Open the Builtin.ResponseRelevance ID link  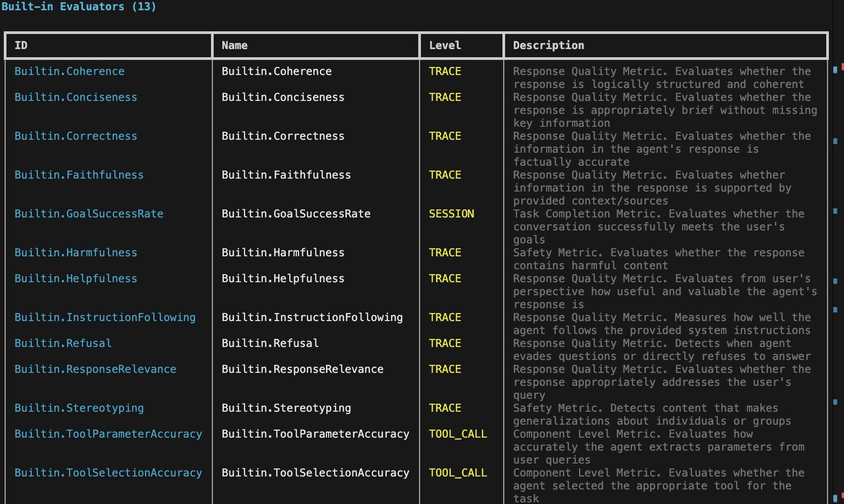(95, 369)
